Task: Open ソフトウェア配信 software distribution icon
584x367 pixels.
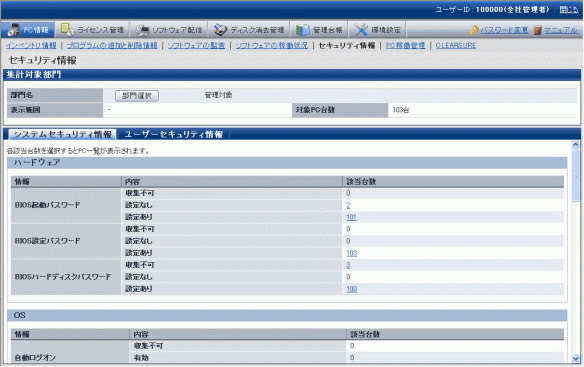Action: point(142,30)
